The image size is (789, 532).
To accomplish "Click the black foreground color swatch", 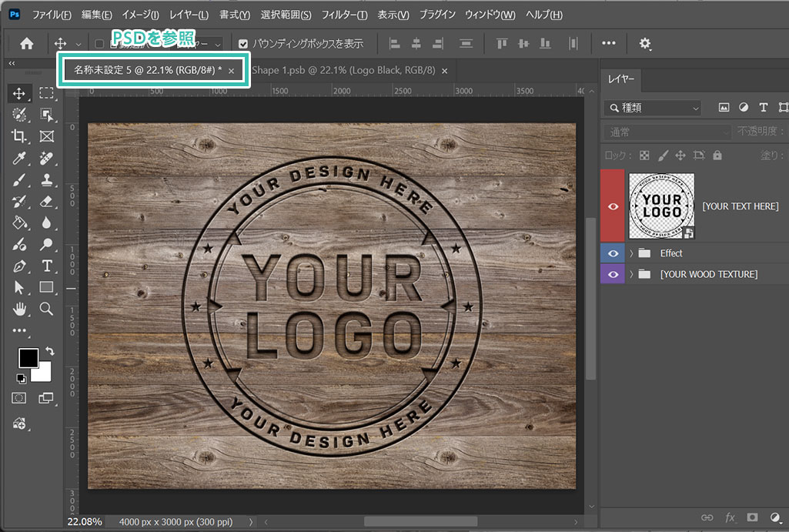I will point(28,358).
